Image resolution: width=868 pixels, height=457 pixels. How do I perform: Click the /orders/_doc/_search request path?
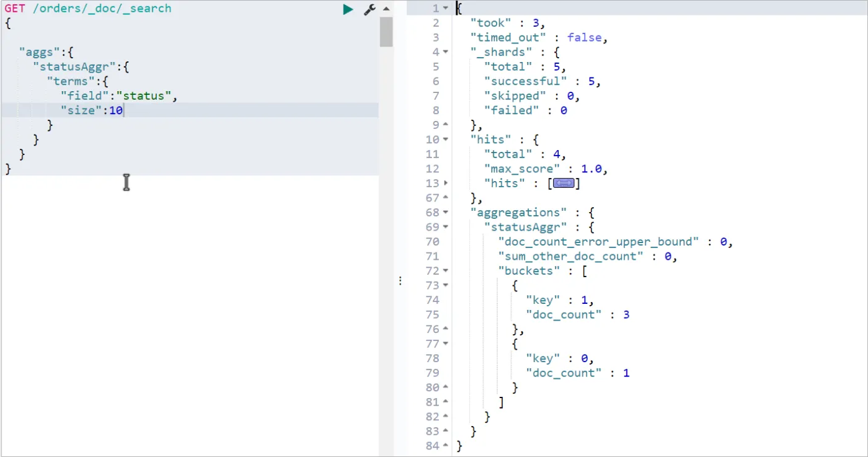102,9
